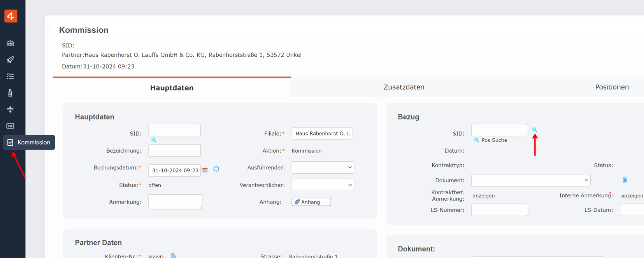Focus the Bezeichnung input field
Screen dimensions: 644x258
pyautogui.click(x=175, y=150)
